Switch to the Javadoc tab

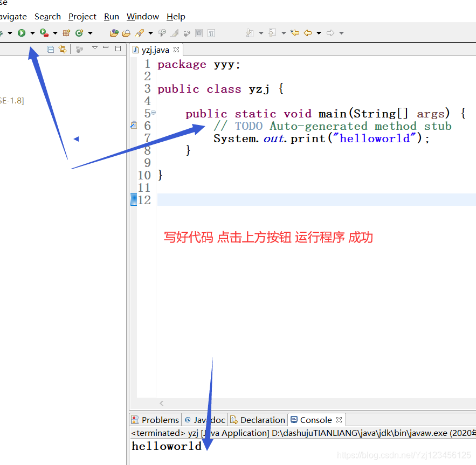[x=205, y=420]
